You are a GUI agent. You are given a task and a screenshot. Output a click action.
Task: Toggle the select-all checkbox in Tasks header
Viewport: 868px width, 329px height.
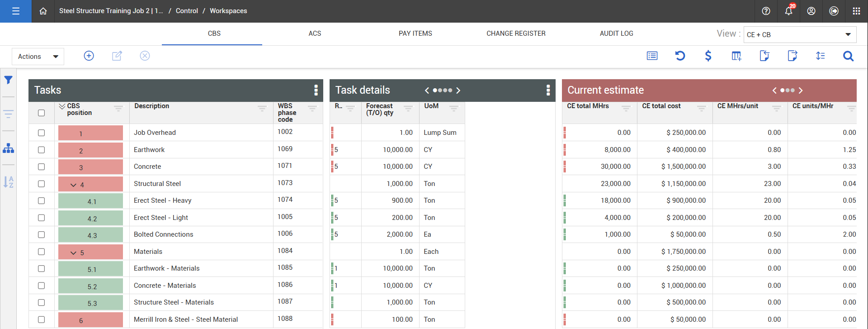pos(42,113)
